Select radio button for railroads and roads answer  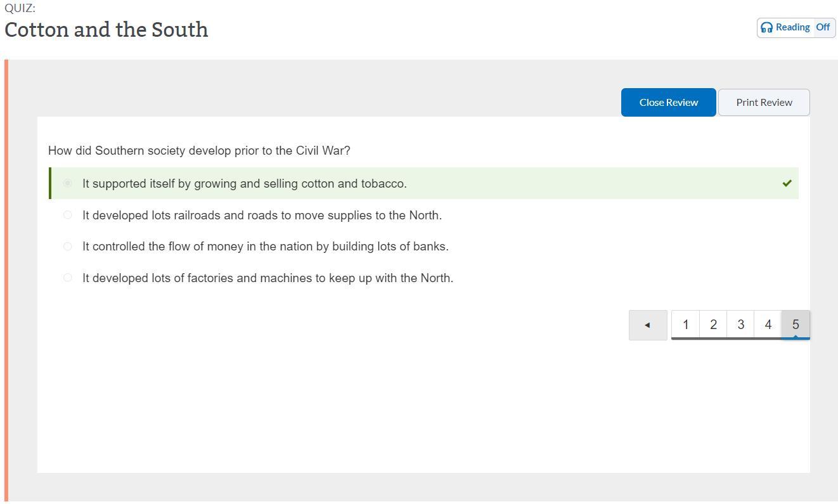coord(68,215)
